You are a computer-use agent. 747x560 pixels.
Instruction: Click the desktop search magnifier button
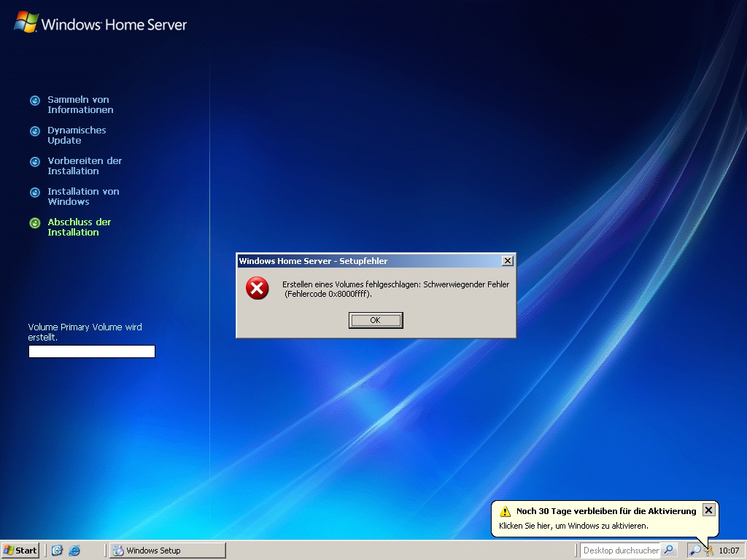(x=669, y=551)
